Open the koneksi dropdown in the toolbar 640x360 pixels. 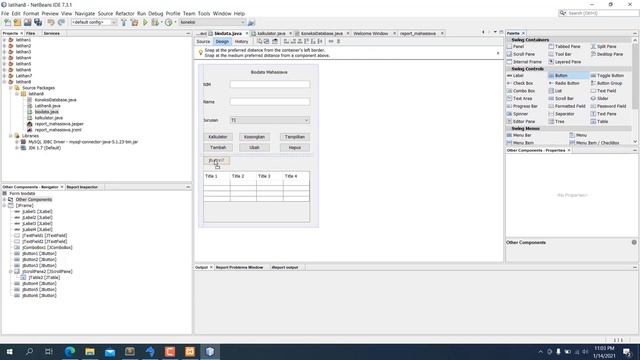(212, 22)
